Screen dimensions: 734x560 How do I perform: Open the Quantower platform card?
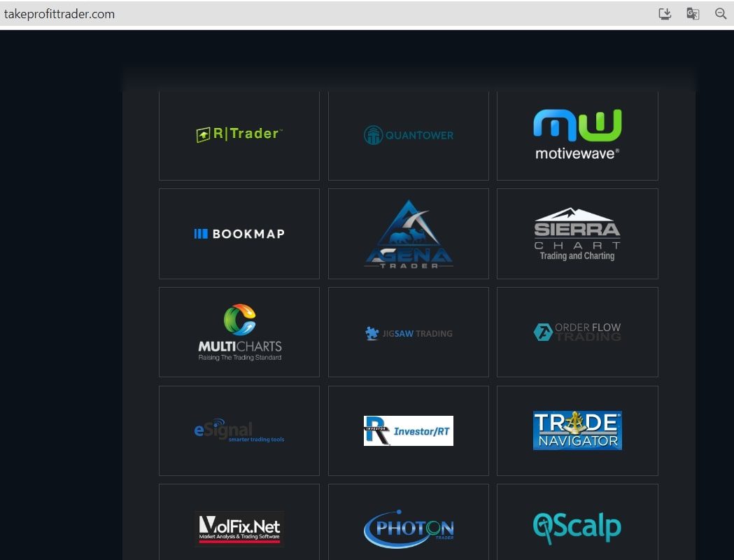point(408,135)
